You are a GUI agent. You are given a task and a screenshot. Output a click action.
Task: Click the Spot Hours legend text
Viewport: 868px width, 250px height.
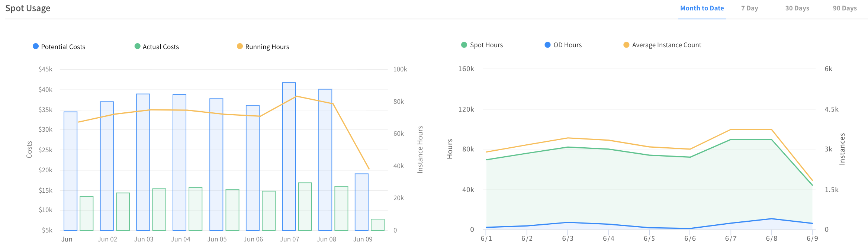486,45
